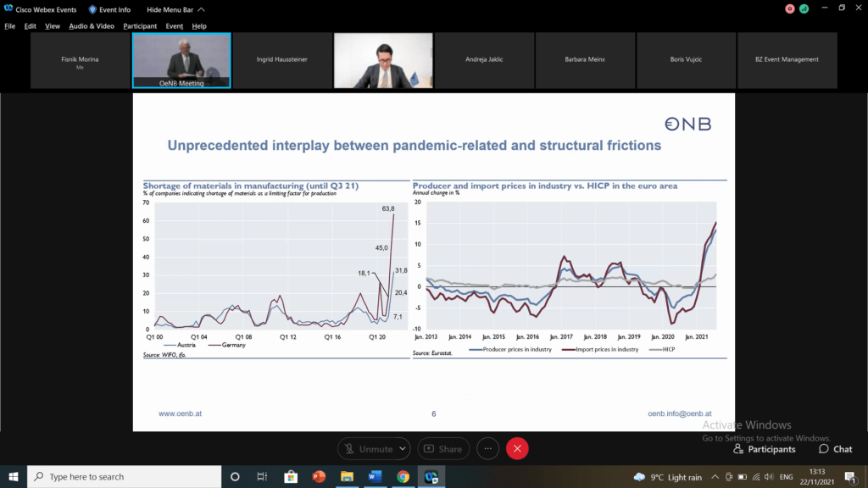Open Task View on taskbar
Image resolution: width=868 pixels, height=488 pixels.
click(263, 476)
